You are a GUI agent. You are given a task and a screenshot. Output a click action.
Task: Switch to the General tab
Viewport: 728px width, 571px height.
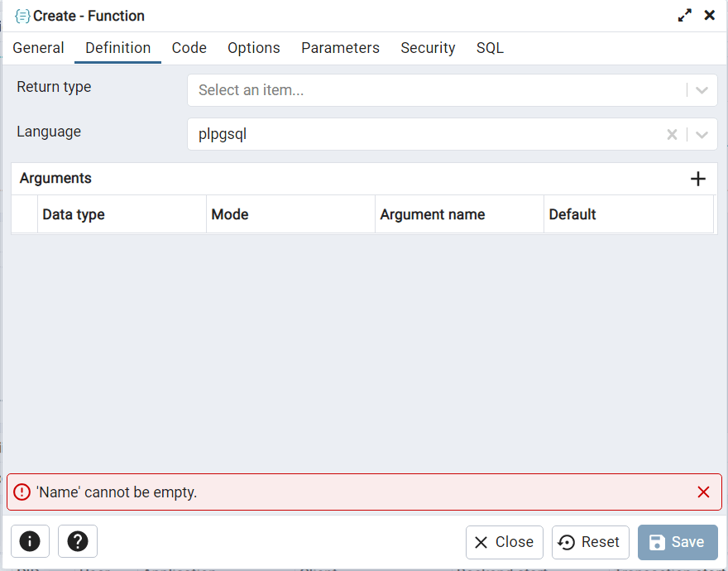(x=38, y=48)
